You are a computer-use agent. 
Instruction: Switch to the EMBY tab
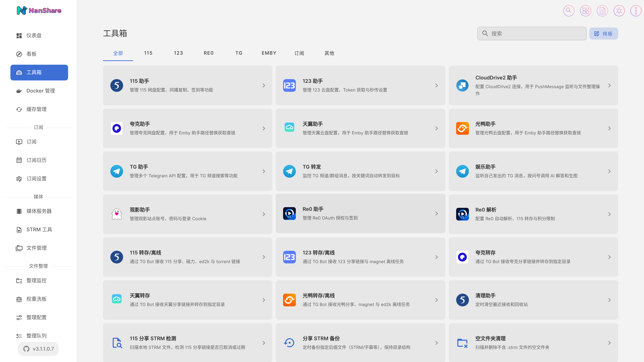tap(269, 53)
